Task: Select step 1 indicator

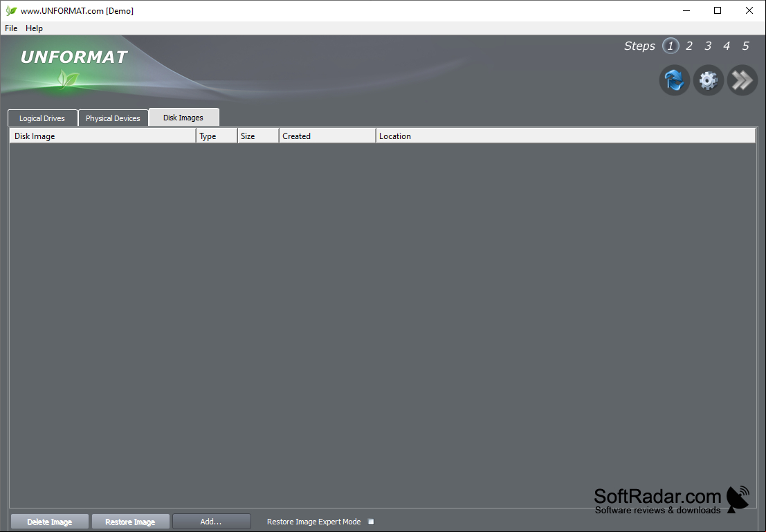Action: pos(671,46)
